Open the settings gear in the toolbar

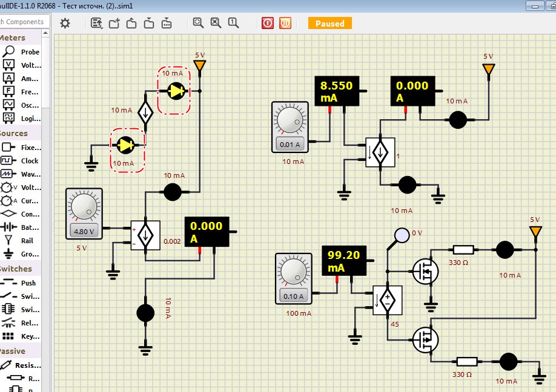pos(65,23)
